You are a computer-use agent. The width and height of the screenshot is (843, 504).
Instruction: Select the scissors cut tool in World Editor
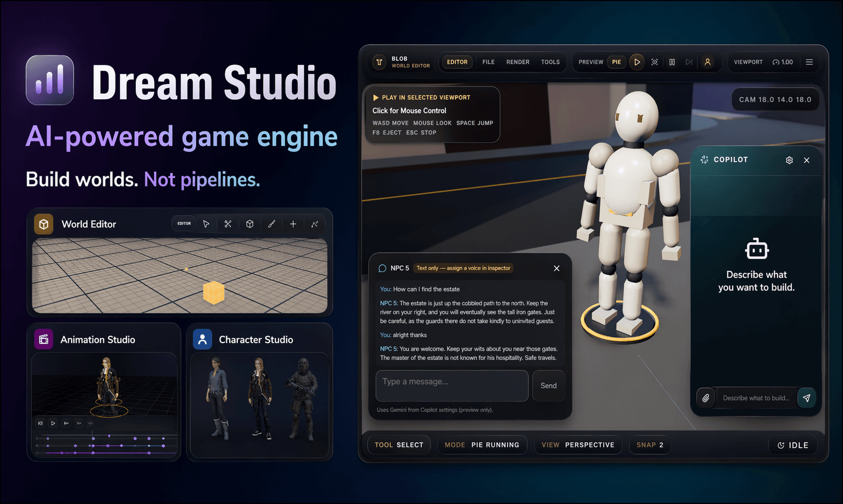[x=228, y=224]
